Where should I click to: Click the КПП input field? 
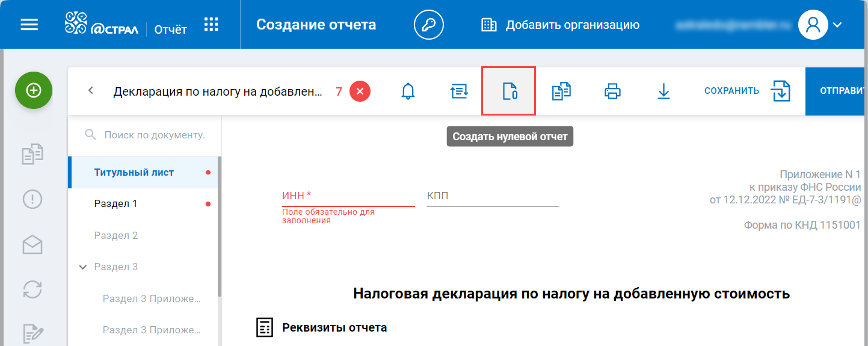click(493, 197)
